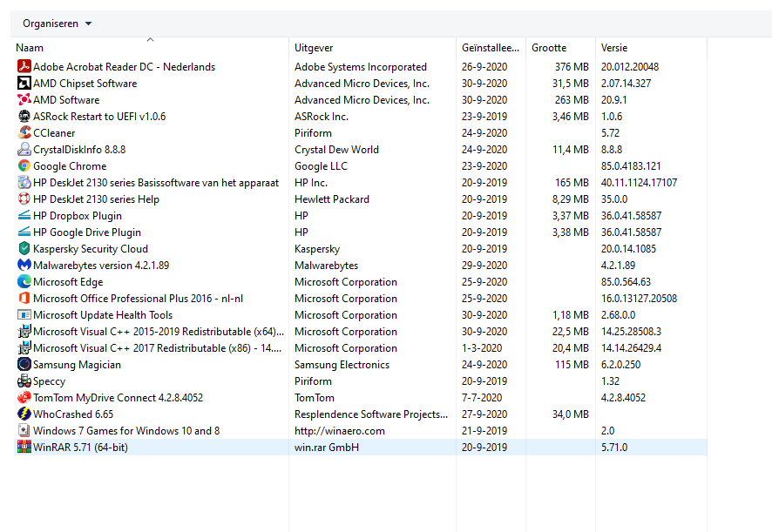772x532 pixels.
Task: Click the CrystalDiskInfo icon
Action: click(24, 149)
